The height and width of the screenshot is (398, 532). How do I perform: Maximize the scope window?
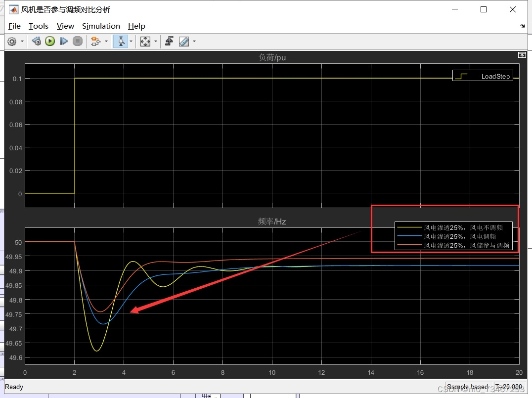pyautogui.click(x=484, y=9)
